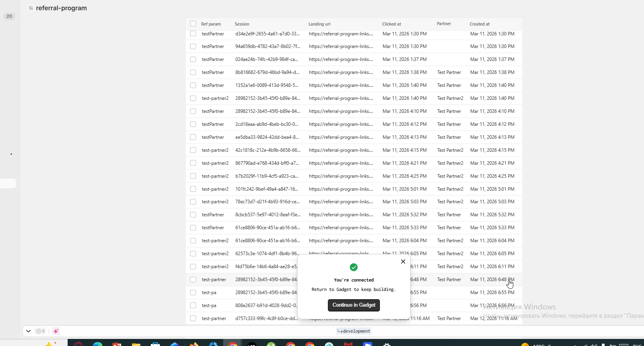This screenshot has height=346, width=644.
Task: Check the row for session 62573c3e-1074
Action: click(x=193, y=254)
